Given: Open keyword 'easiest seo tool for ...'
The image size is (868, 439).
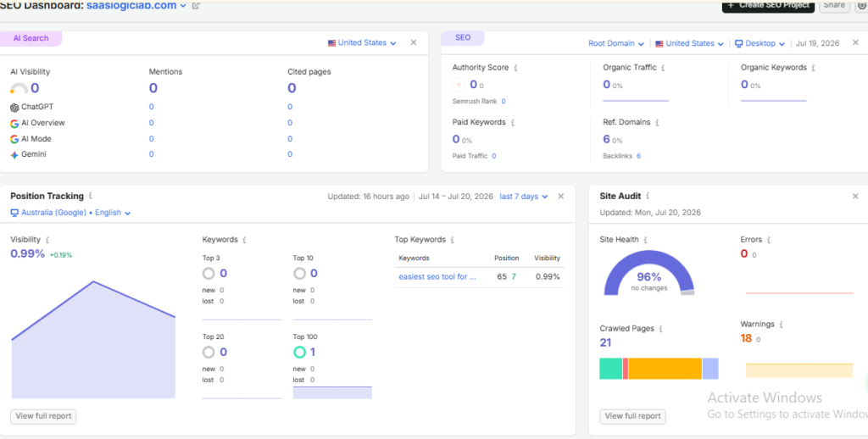Looking at the screenshot, I should (437, 277).
